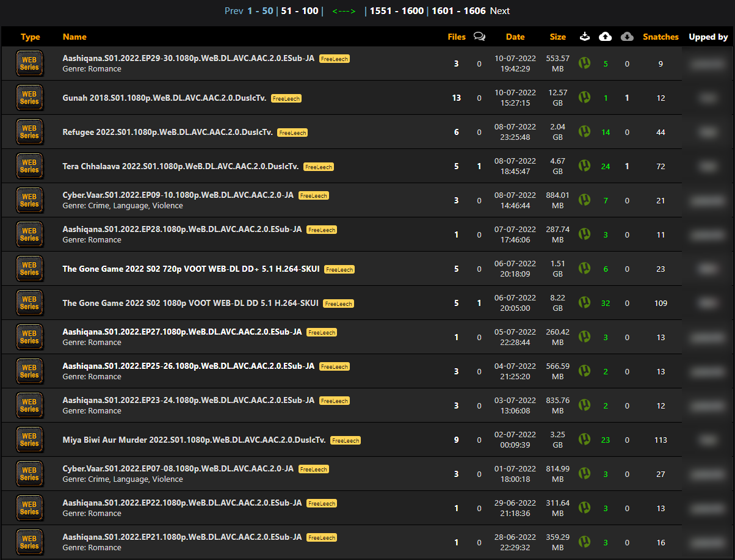Go to Next page link
Viewport: 735px width, 560px height.
pos(500,10)
